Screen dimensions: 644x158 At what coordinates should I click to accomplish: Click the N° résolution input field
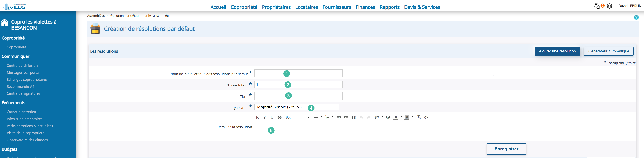299,85
